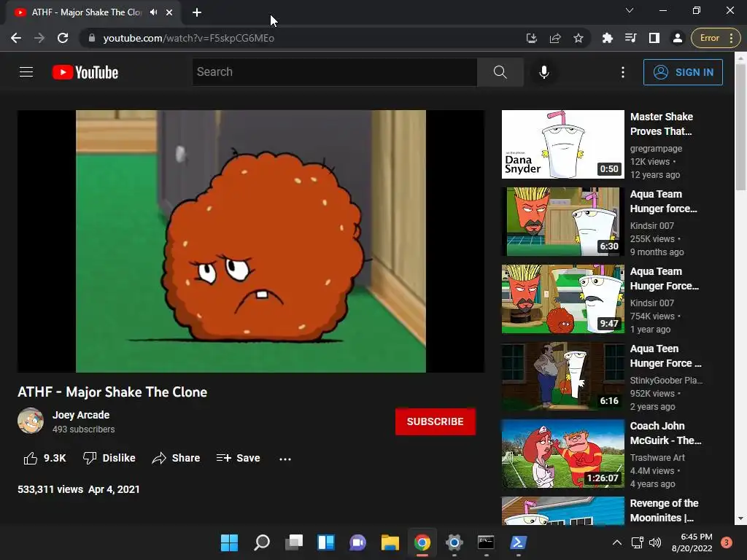
Task: Click the SIGN IN button
Action: tap(683, 72)
